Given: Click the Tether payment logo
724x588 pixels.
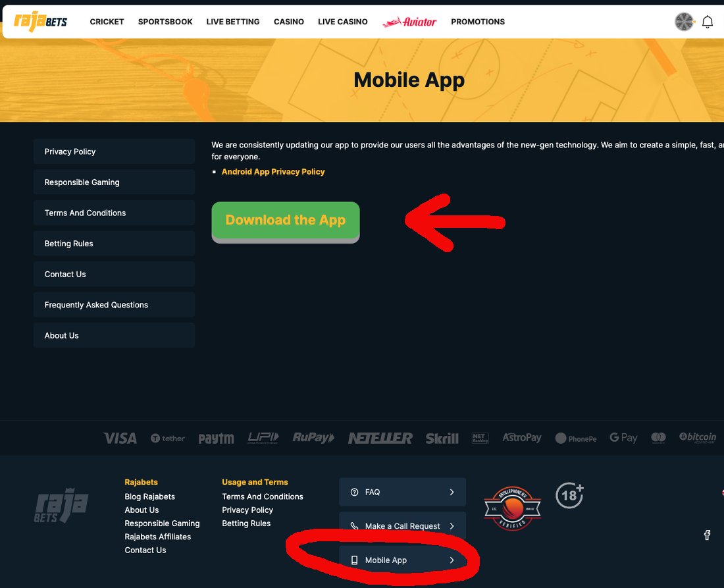Looking at the screenshot, I should click(x=168, y=439).
